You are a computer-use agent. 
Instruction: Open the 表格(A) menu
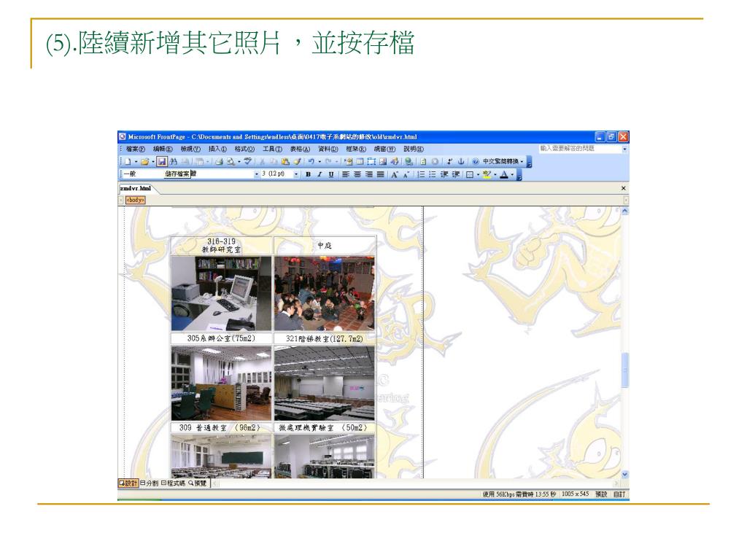pos(300,149)
